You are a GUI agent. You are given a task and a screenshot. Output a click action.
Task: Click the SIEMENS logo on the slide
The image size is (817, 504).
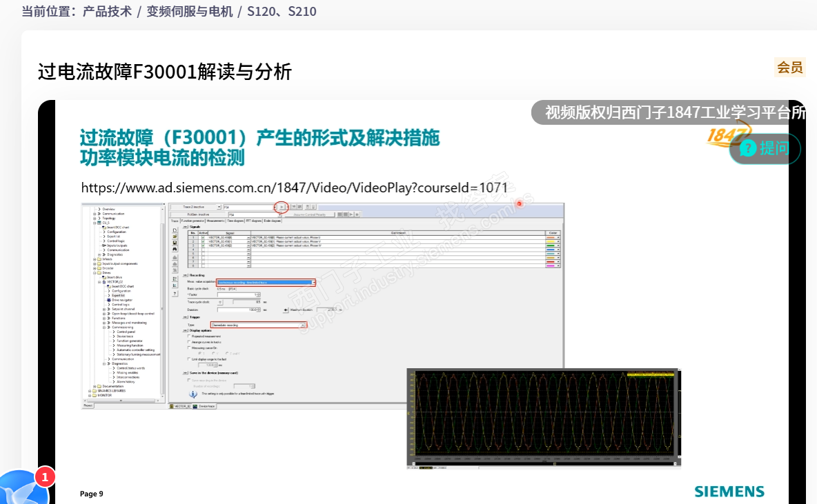click(x=729, y=492)
